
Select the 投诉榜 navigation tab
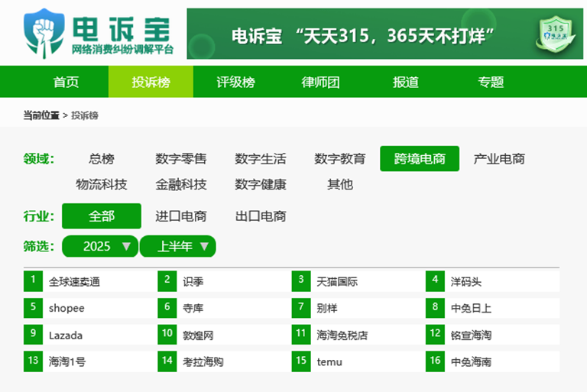[x=151, y=82]
